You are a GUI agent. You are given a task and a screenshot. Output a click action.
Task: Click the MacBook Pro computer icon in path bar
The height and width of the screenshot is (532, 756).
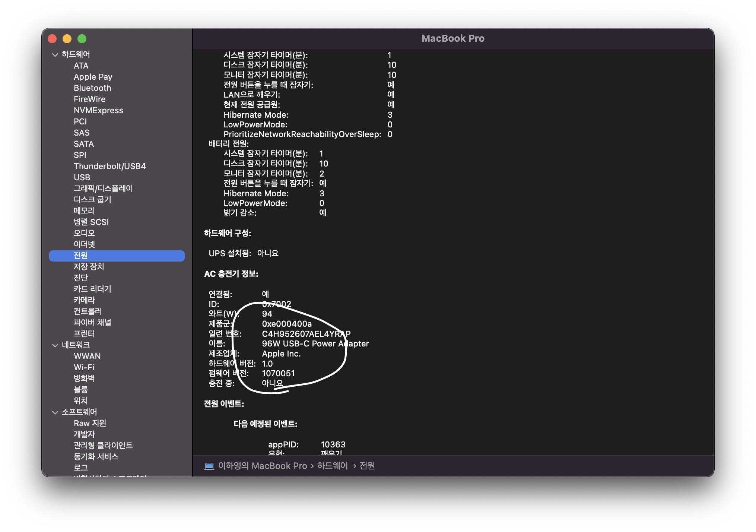point(209,466)
